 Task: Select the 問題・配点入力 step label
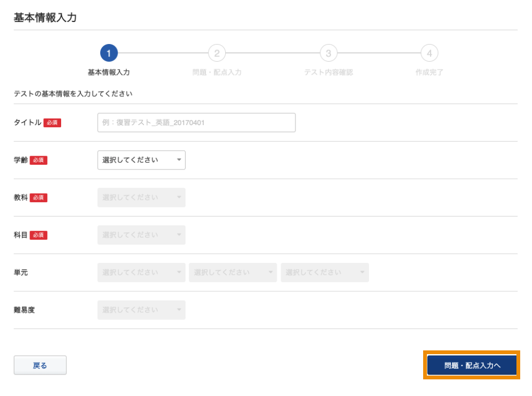pos(217,72)
